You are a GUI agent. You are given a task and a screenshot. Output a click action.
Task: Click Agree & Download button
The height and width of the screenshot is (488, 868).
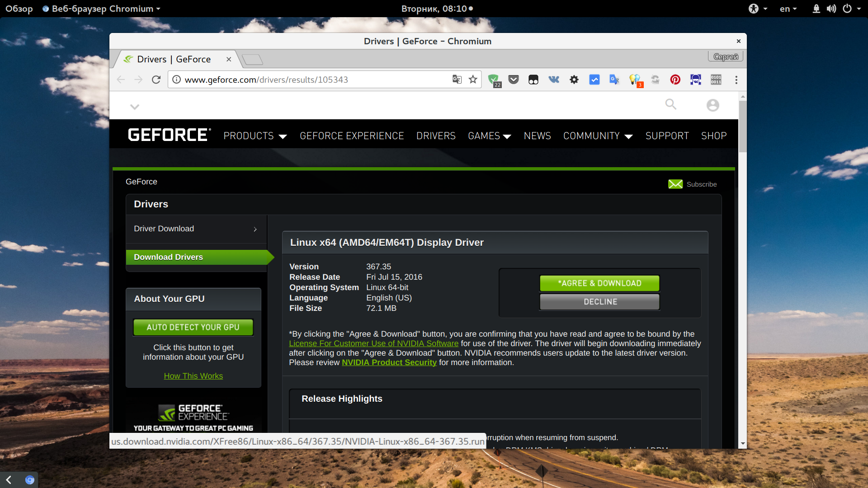point(600,283)
